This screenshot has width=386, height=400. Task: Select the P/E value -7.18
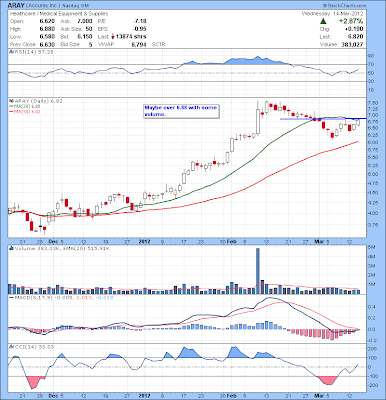coord(140,21)
